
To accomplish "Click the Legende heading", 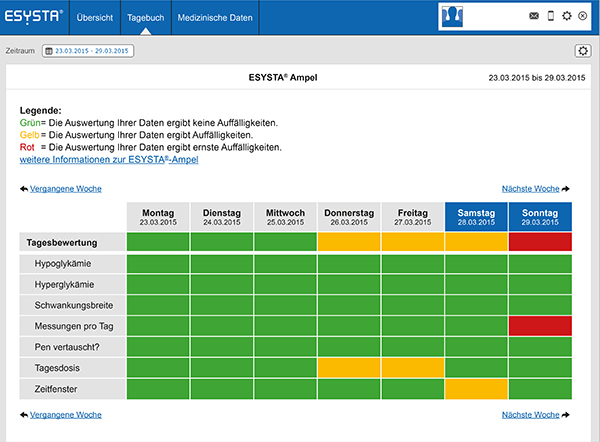I will click(41, 111).
